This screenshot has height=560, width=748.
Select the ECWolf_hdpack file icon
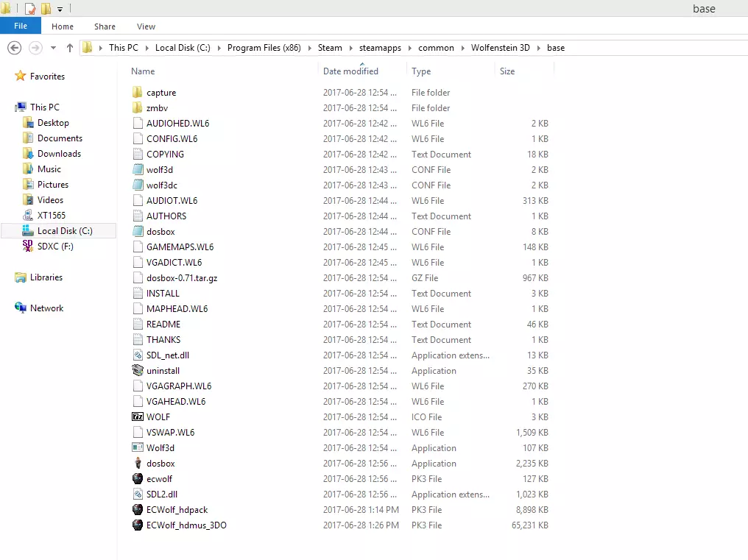[x=138, y=509]
